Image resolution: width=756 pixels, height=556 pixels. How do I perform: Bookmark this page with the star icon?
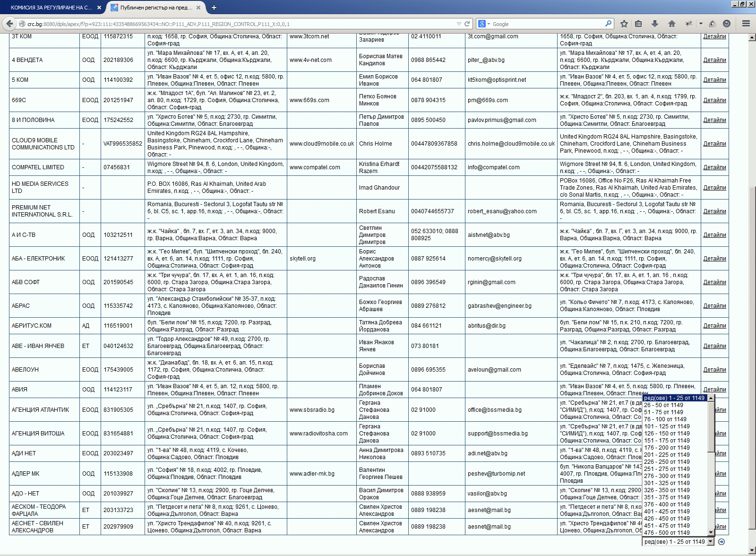624,24
